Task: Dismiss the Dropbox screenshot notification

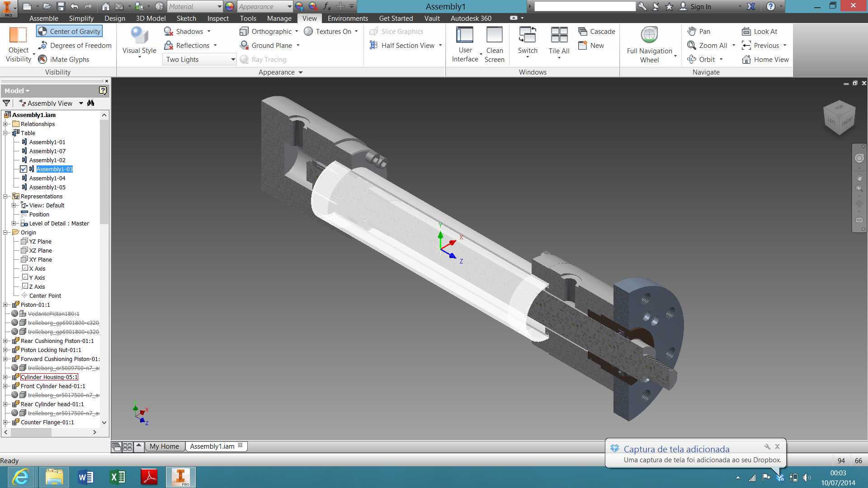Action: pyautogui.click(x=777, y=446)
